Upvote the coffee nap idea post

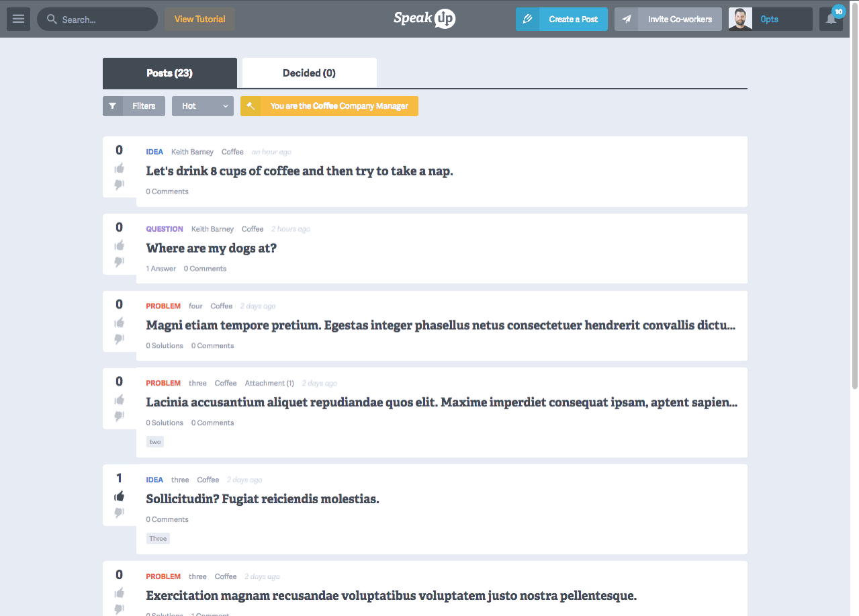click(x=120, y=168)
